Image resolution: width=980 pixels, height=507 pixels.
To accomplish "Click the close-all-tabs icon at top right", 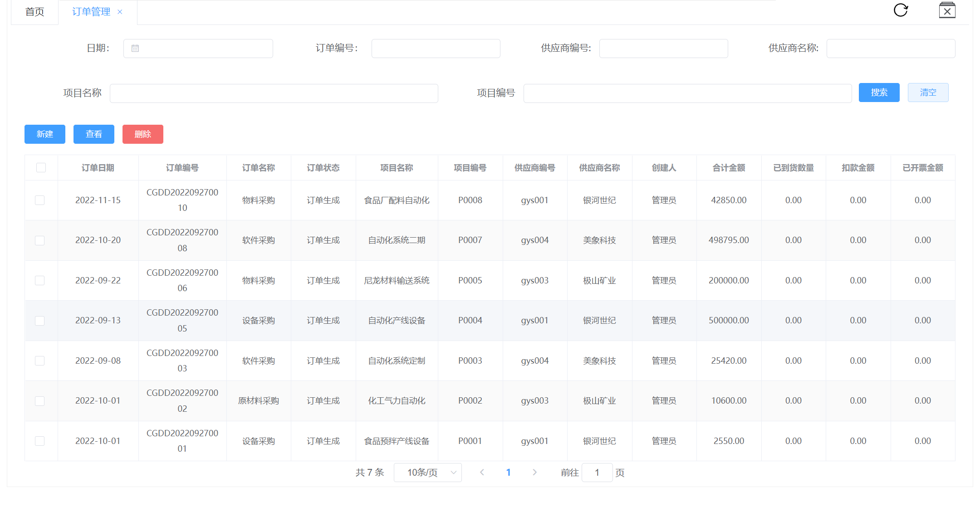I will pos(947,10).
